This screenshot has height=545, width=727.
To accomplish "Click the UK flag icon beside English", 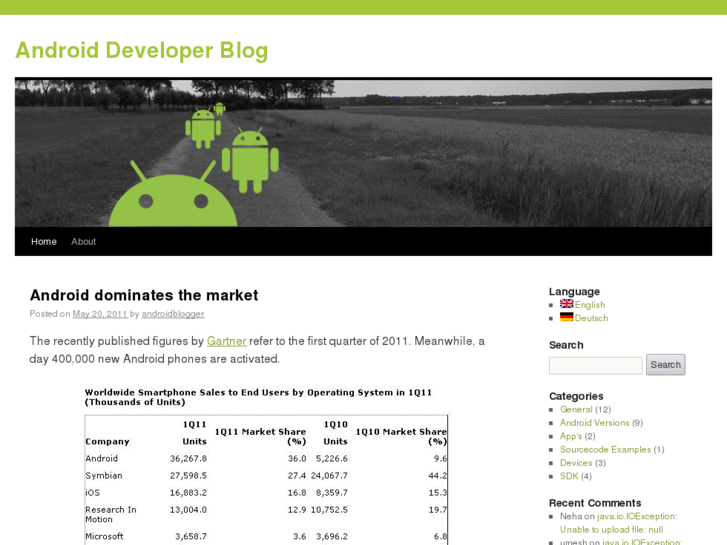I will click(566, 304).
